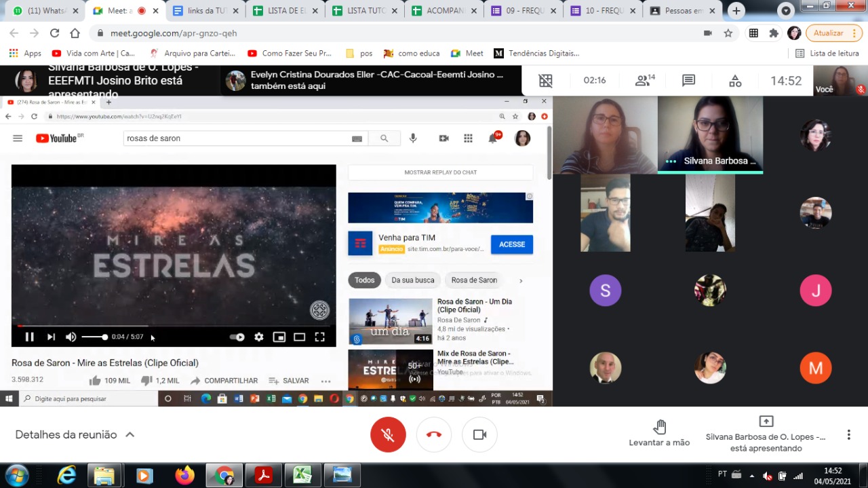The image size is (868, 488).
Task: Adjust the YouTube volume slider
Action: point(94,337)
